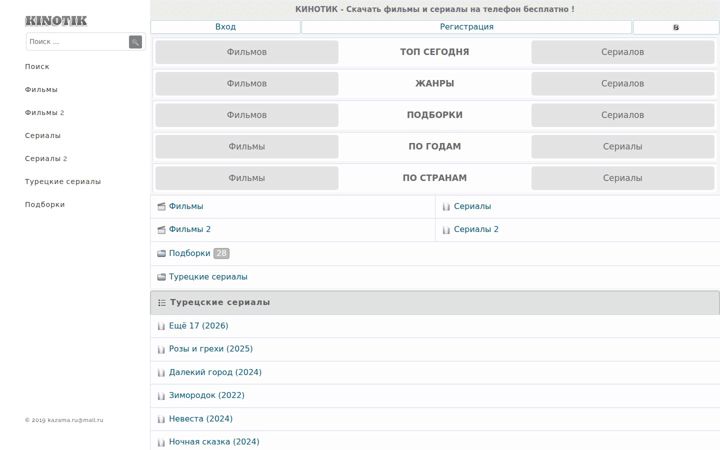Click Сериалы button in ПО СТРАНАМ row
Viewport: 720px width, 450px height.
coord(623,178)
